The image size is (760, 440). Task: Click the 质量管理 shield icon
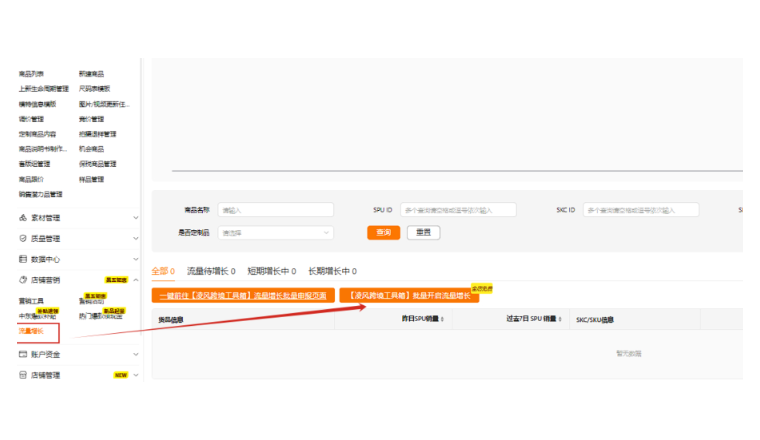23,238
